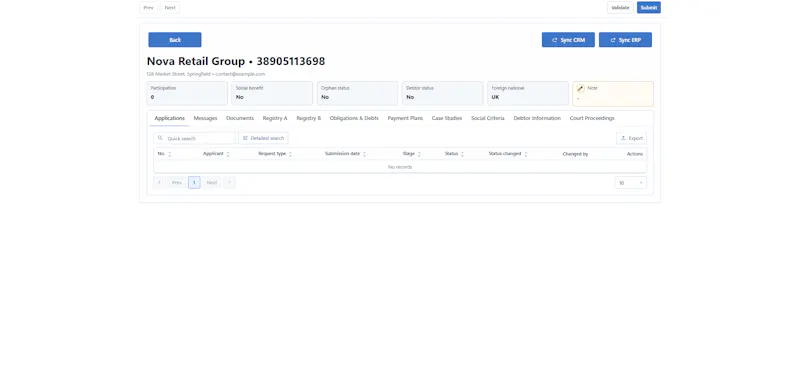Image resolution: width=800 pixels, height=377 pixels.
Task: Click Prev in the top toolbar
Action: 148,8
